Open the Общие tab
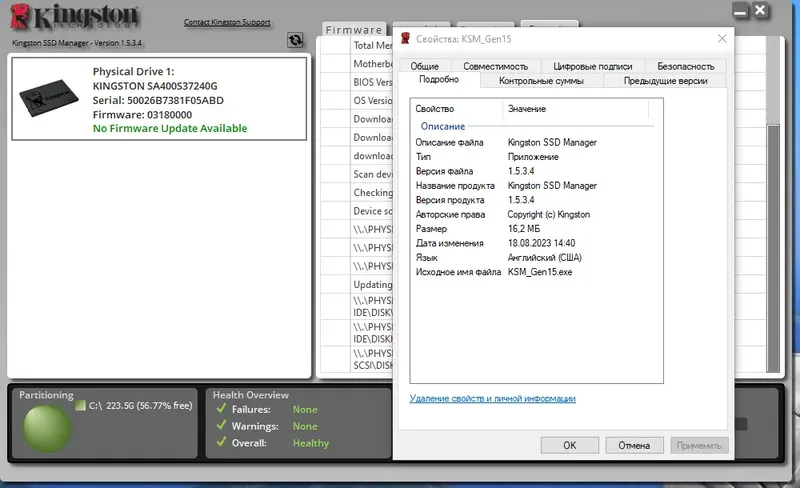Image resolution: width=800 pixels, height=488 pixels. pos(424,66)
